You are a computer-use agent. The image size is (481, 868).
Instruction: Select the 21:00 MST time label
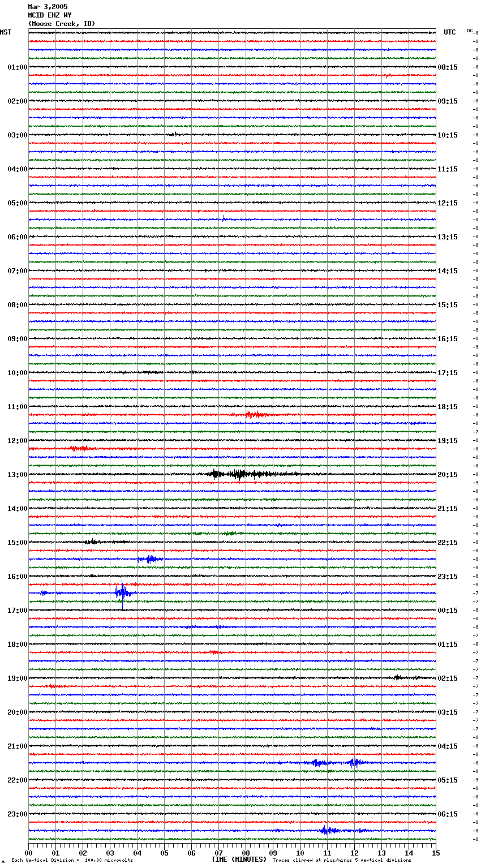[18, 746]
